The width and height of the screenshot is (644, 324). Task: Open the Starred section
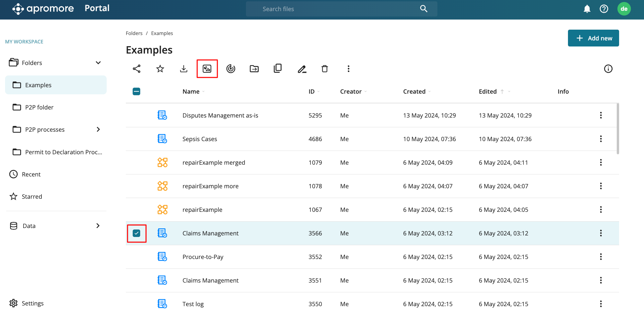click(x=32, y=196)
